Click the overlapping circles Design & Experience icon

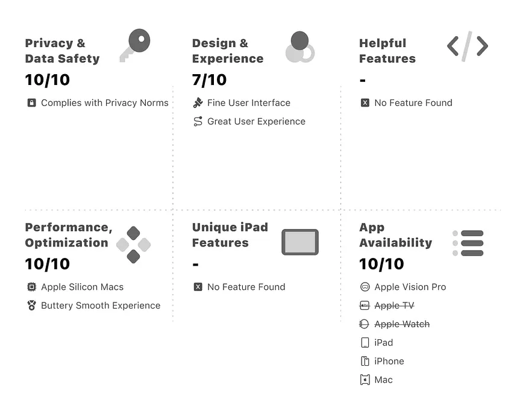[x=300, y=46]
